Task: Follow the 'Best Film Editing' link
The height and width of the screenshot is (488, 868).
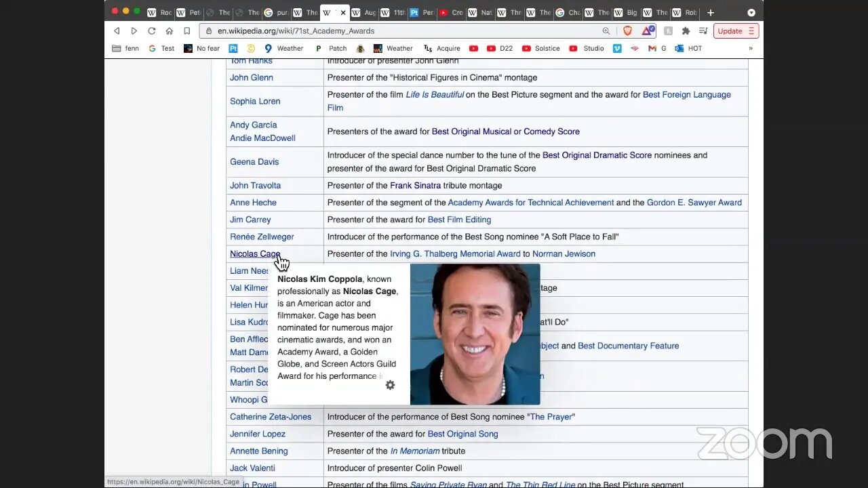Action: [x=459, y=220]
